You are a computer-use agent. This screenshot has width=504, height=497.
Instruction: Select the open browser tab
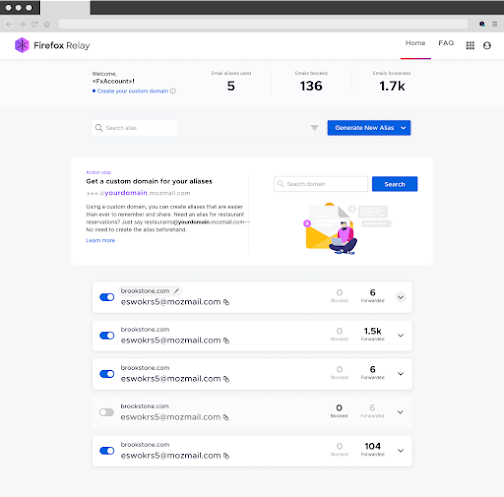65,7
